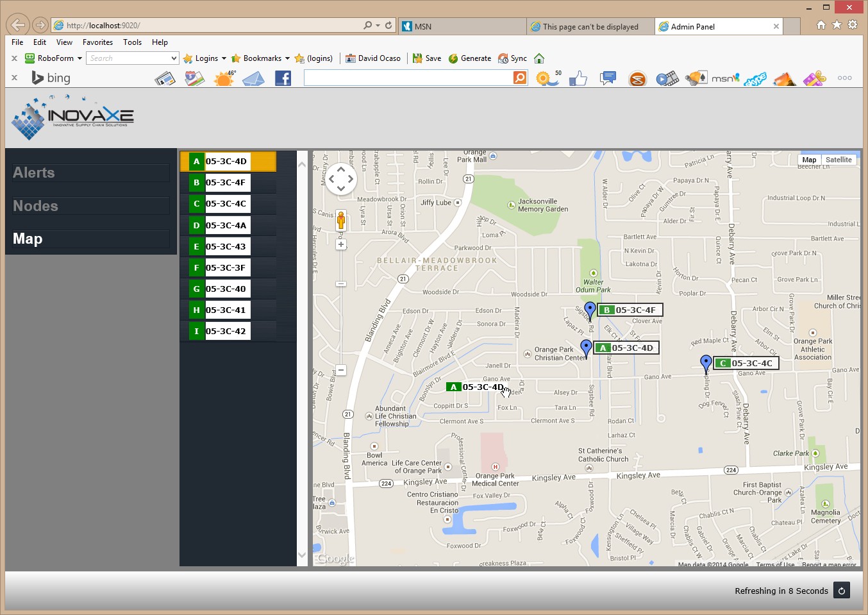Click the David Ocaso identity button
The image size is (868, 615).
[373, 58]
